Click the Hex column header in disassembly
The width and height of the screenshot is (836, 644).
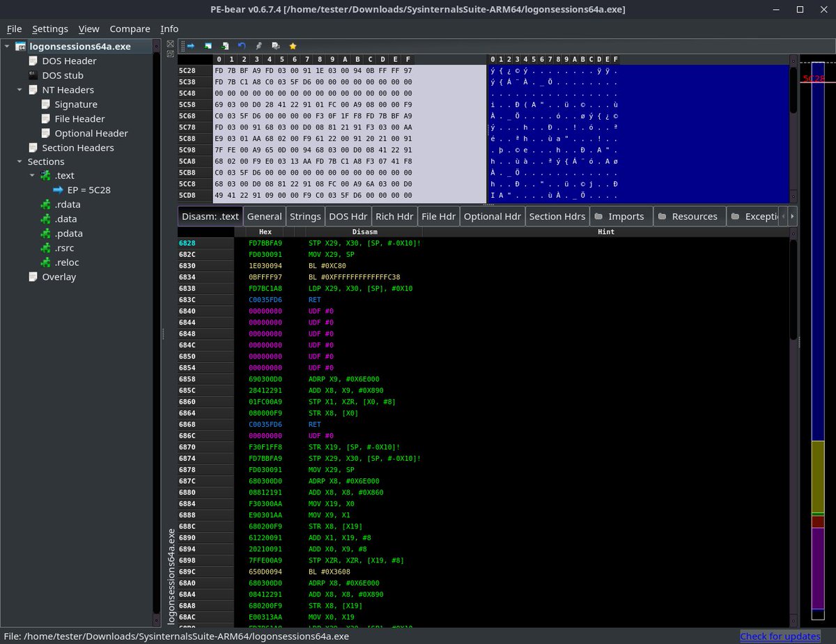point(265,232)
